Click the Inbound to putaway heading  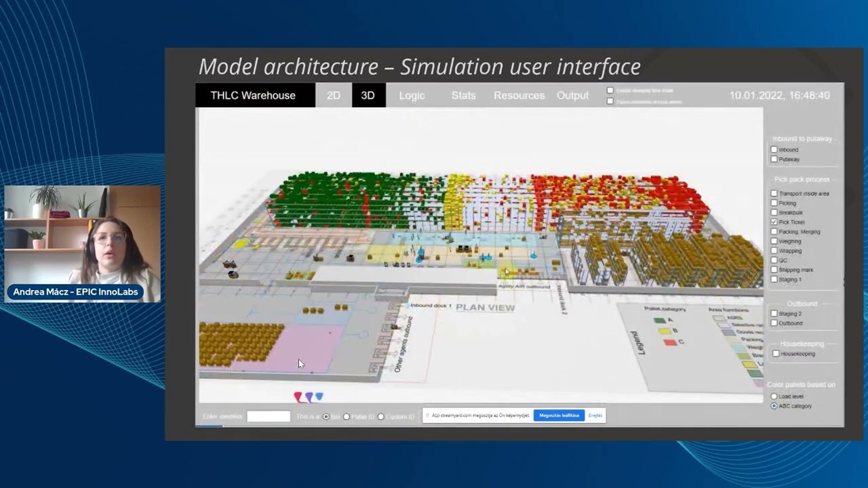[802, 138]
